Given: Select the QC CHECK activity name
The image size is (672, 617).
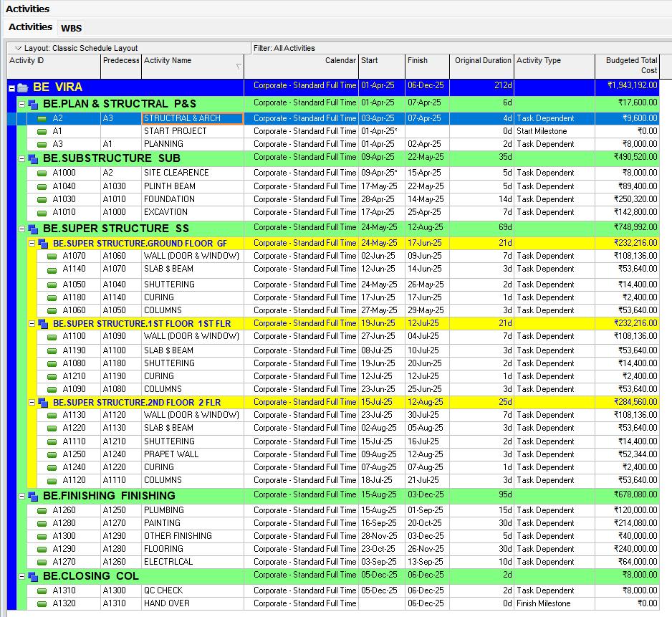Looking at the screenshot, I should (x=163, y=590).
